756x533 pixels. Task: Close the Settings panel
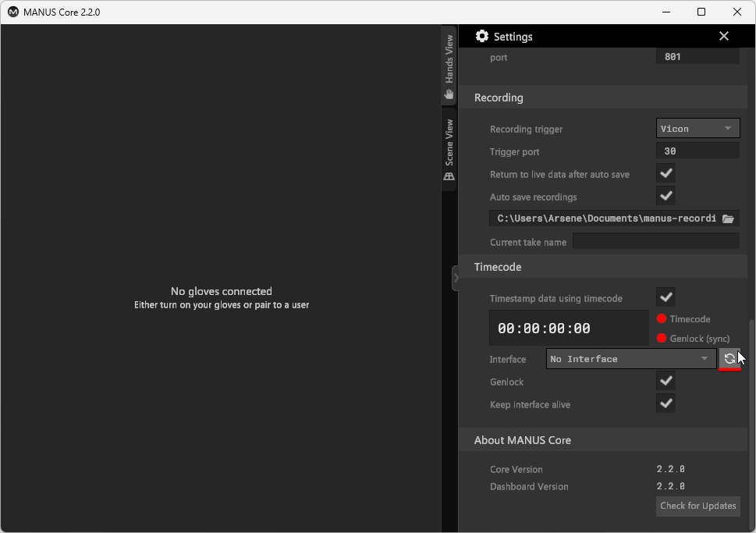click(x=723, y=36)
